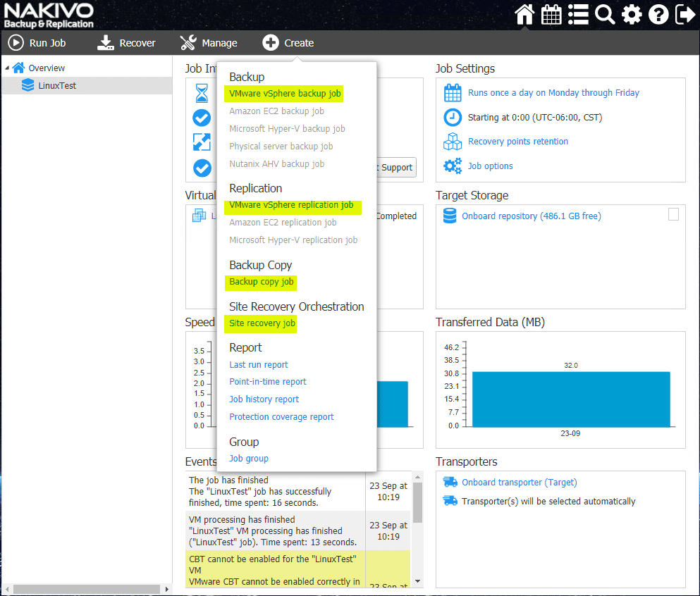Image resolution: width=700 pixels, height=596 pixels.
Task: Click the expand arrows icon in Job Info
Action: (202, 142)
